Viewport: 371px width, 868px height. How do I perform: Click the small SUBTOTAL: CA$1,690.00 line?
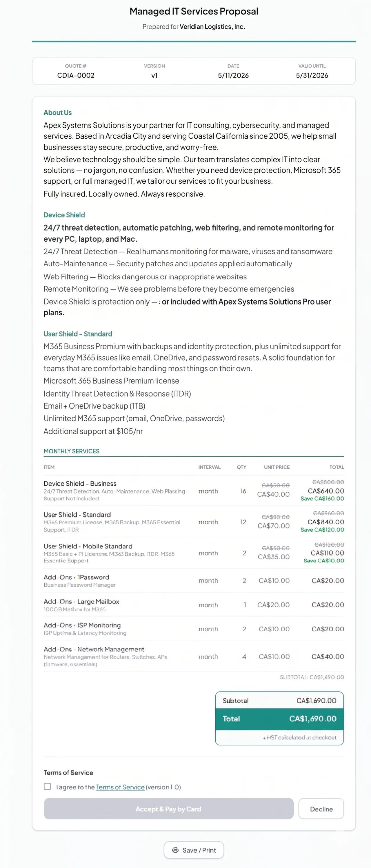tap(312, 677)
